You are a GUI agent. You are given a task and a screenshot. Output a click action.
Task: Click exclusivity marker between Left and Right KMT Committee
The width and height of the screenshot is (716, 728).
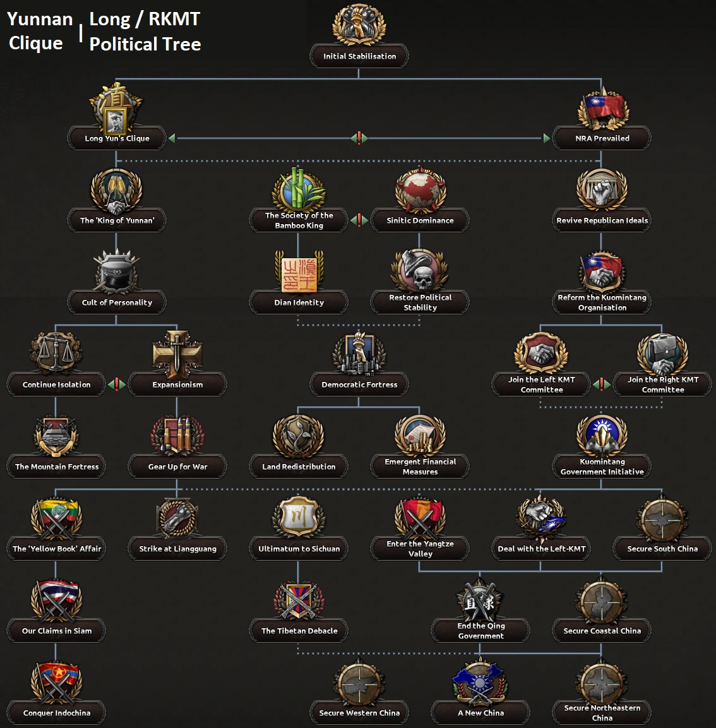pos(602,384)
